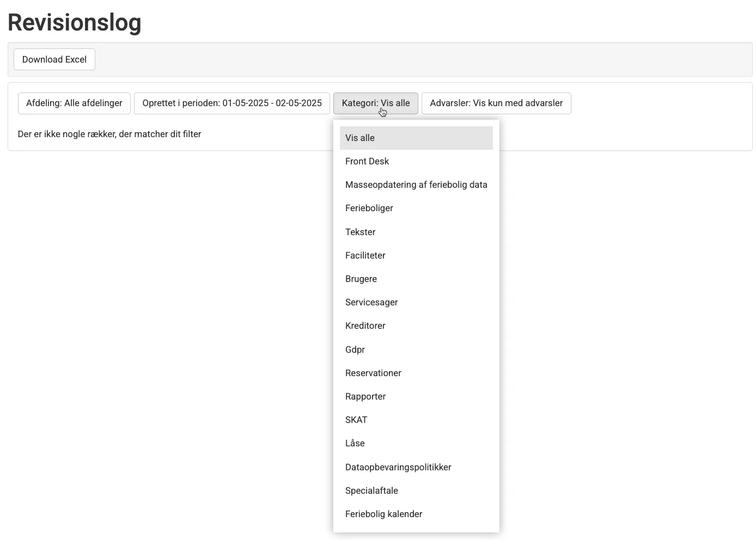The image size is (756, 540).
Task: Choose Faciliteter from the list
Action: 365,255
